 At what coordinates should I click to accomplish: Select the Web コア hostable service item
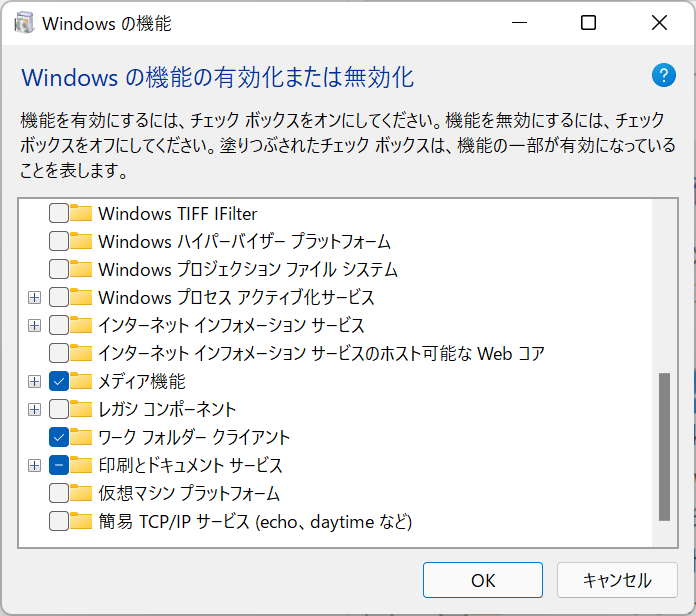coord(320,353)
